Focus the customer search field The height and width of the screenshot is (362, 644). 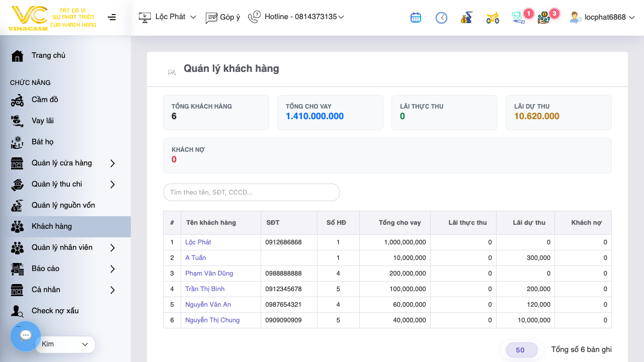coord(252,192)
